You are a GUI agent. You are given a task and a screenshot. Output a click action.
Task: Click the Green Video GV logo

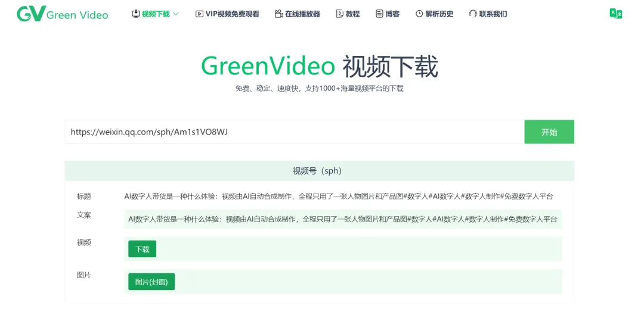point(63,14)
